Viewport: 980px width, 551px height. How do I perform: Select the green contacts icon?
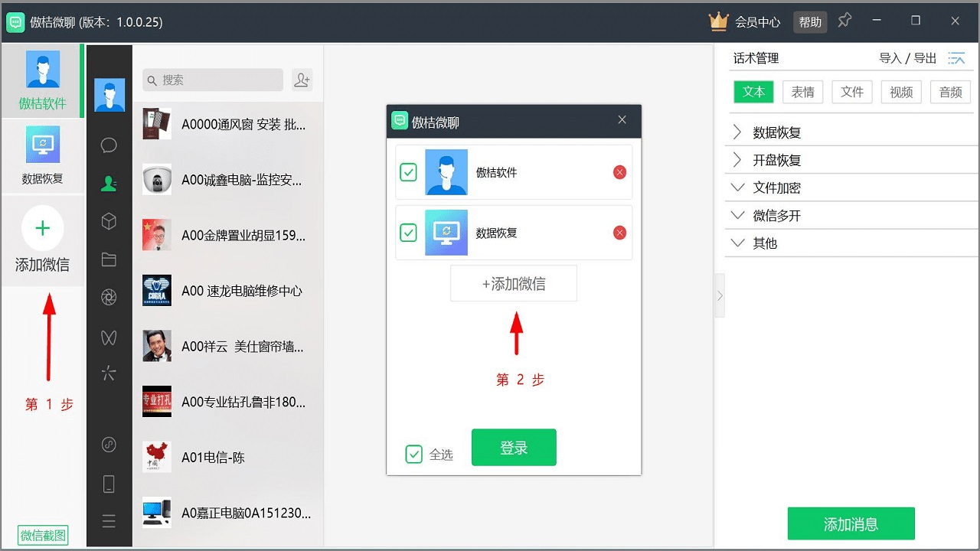pos(109,183)
